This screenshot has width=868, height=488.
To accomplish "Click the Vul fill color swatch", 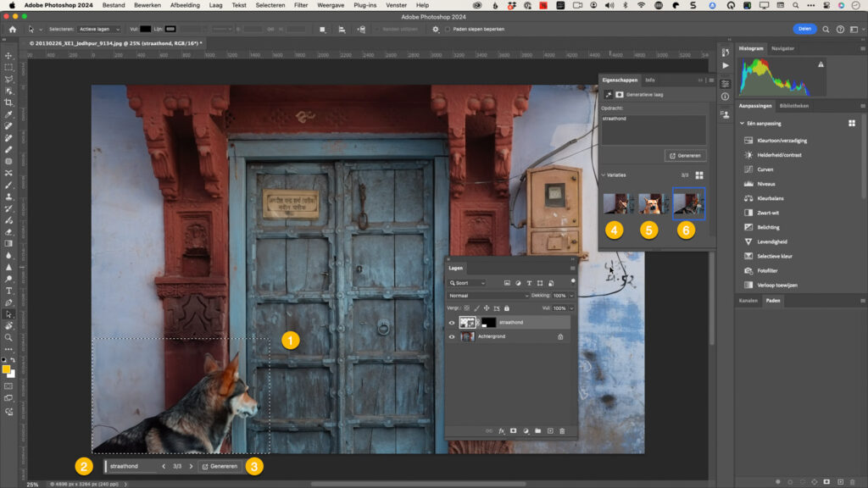I will tap(145, 30).
